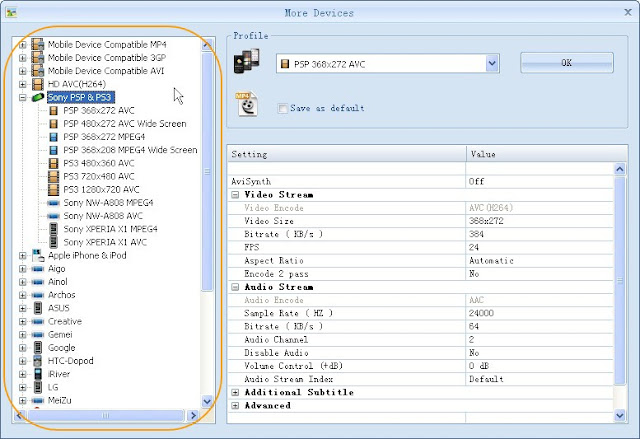Toggle the Save as default checkbox

pyautogui.click(x=282, y=109)
